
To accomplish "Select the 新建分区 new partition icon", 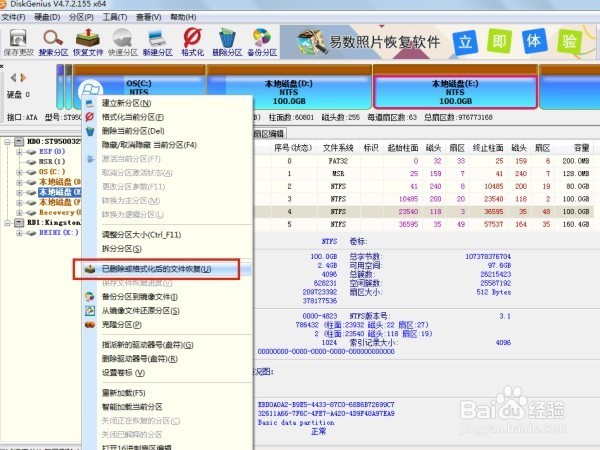I will (157, 42).
